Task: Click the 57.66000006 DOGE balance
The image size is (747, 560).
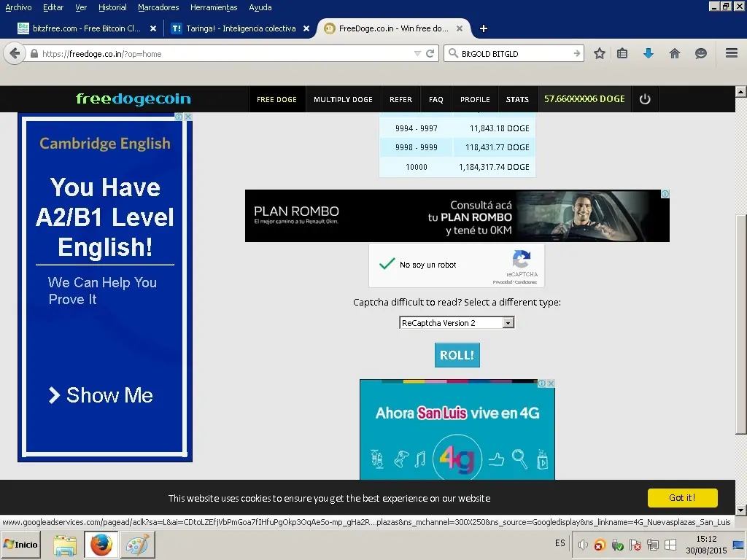Action: tap(584, 99)
